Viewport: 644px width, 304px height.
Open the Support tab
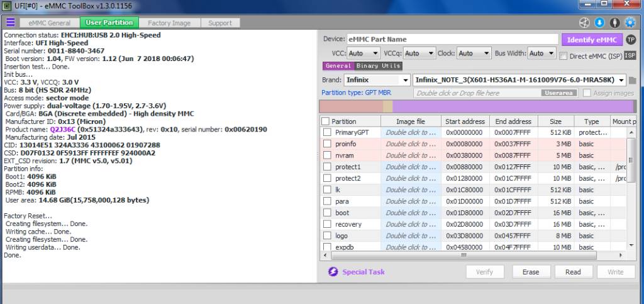220,23
